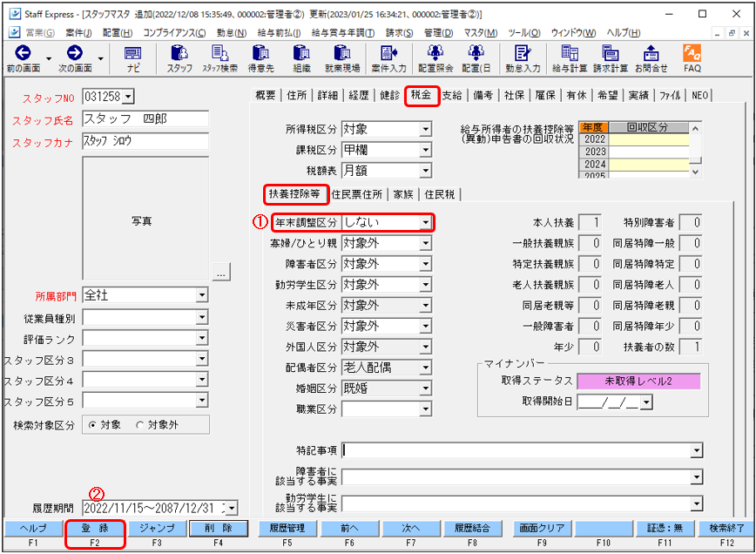
Task: Expand the 所属部門 dropdown
Action: tap(201, 295)
